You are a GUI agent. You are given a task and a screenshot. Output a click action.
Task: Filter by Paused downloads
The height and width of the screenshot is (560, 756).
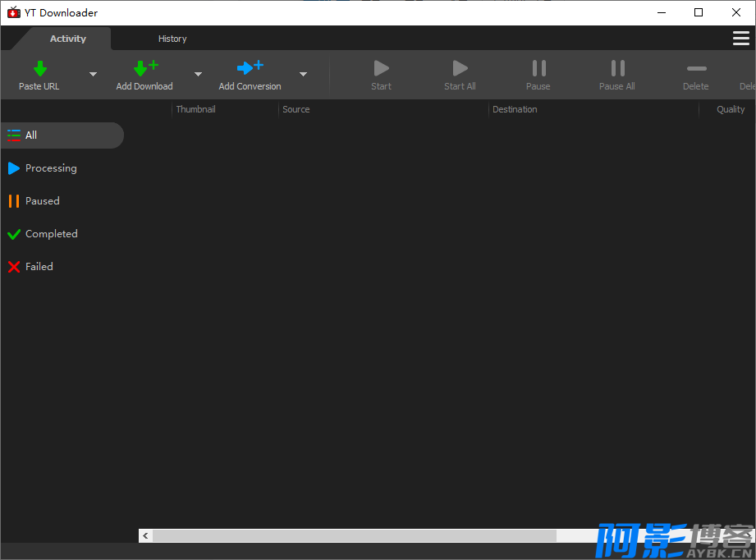(x=34, y=201)
